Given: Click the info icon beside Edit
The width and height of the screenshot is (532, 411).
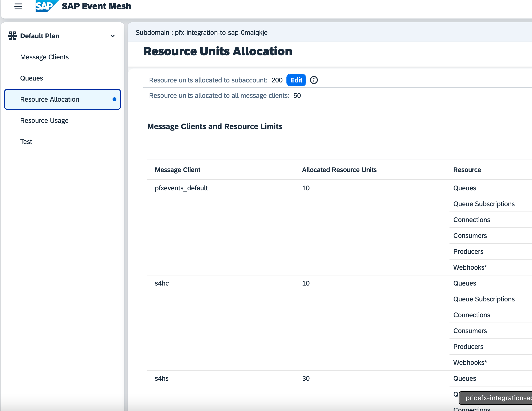Looking at the screenshot, I should point(314,80).
